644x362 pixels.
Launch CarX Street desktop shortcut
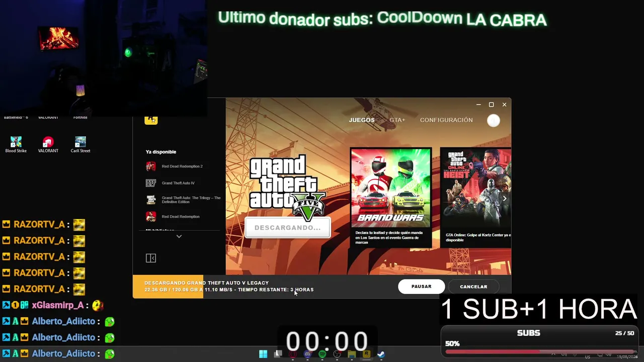coord(80,144)
